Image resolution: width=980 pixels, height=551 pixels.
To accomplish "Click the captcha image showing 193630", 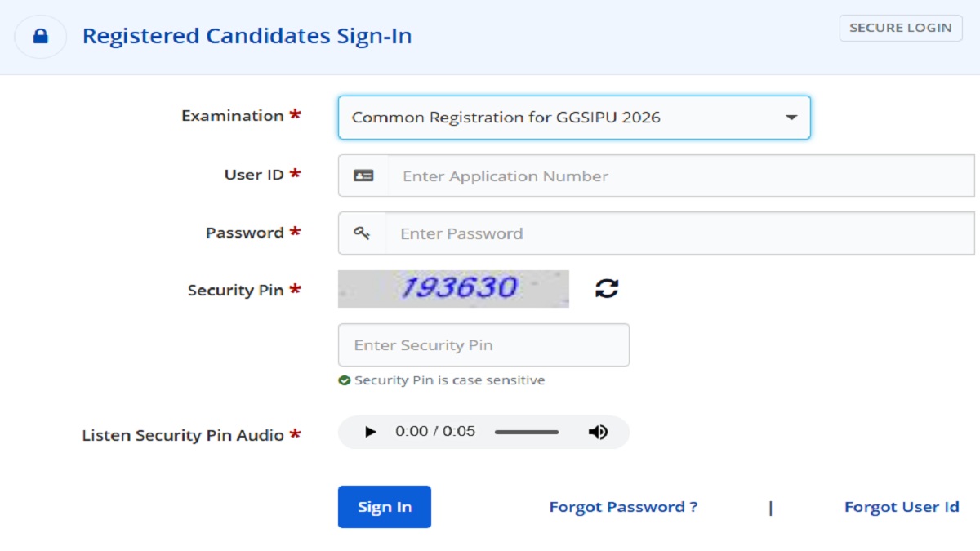I will pyautogui.click(x=453, y=288).
